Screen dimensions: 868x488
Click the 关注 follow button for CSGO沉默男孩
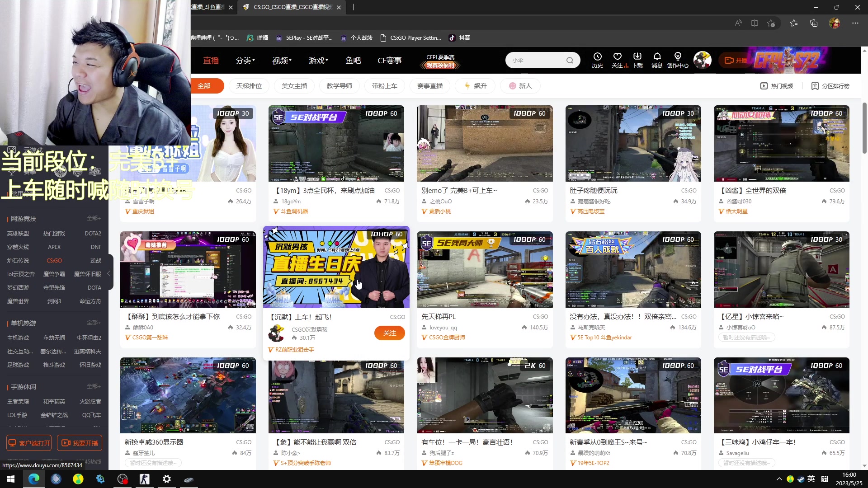click(x=390, y=333)
